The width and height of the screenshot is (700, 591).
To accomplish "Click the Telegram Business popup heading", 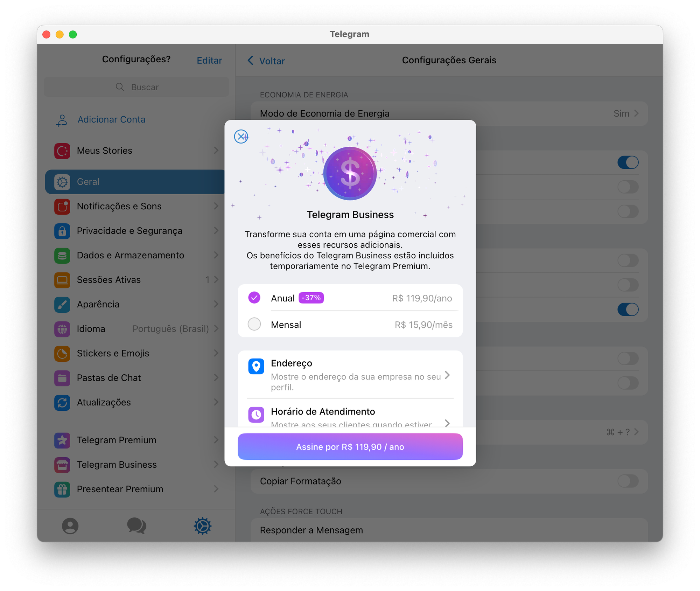I will point(350,215).
